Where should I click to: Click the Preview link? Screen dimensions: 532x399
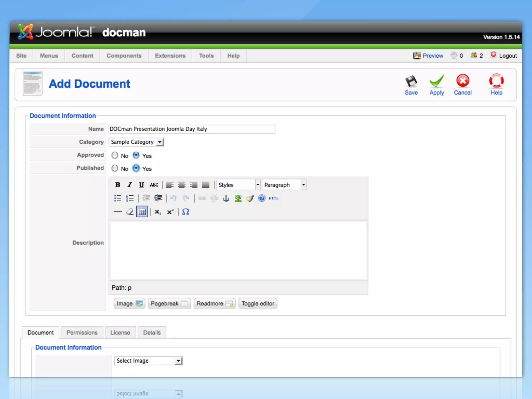433,56
